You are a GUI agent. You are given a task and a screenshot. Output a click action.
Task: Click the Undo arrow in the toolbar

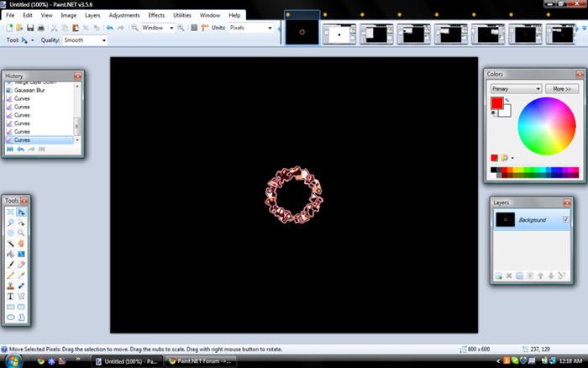coord(109,28)
